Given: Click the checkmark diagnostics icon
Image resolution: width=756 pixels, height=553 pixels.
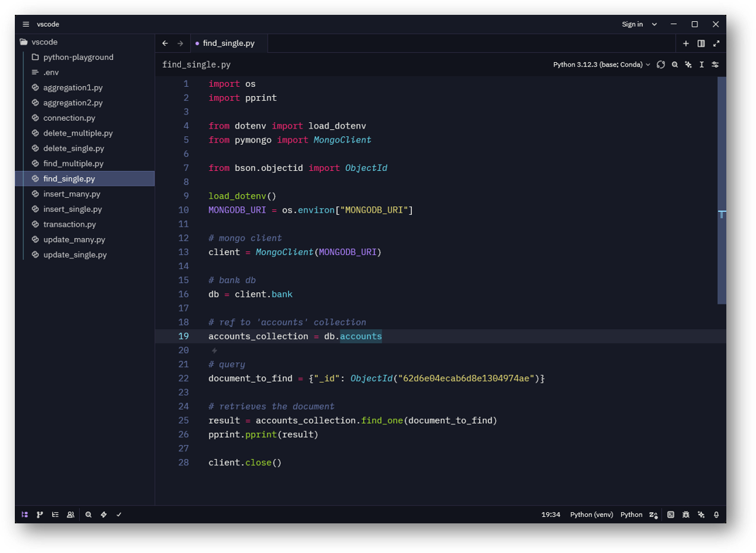Looking at the screenshot, I should pyautogui.click(x=119, y=514).
